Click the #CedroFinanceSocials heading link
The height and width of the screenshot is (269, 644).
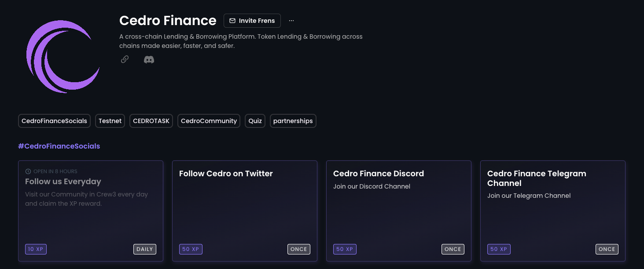pos(59,146)
